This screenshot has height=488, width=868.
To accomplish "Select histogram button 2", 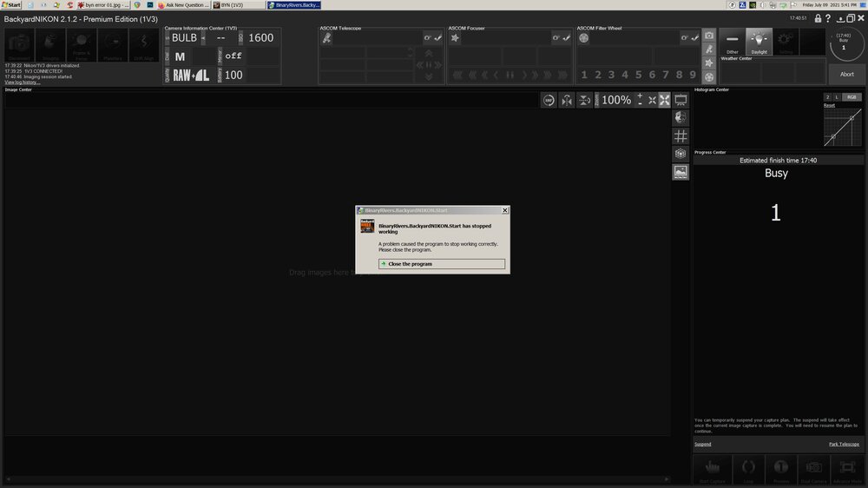I will pos(827,97).
